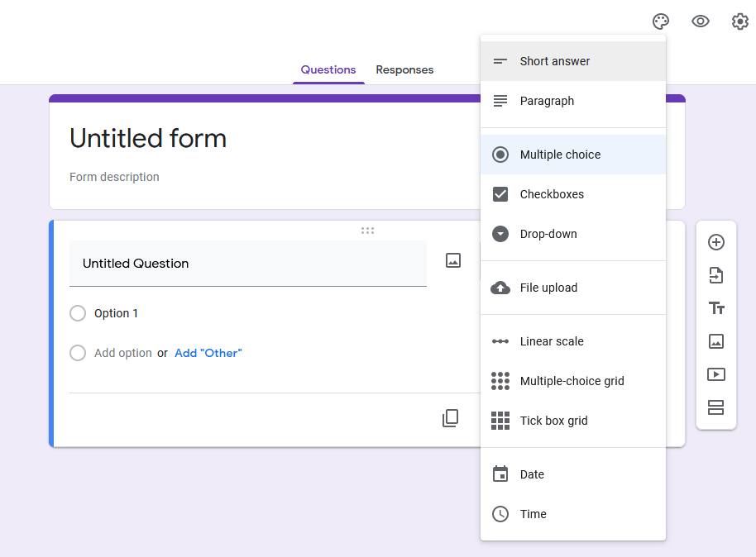The width and height of the screenshot is (756, 557).
Task: Pick Tick box grid question type
Action: 573,421
